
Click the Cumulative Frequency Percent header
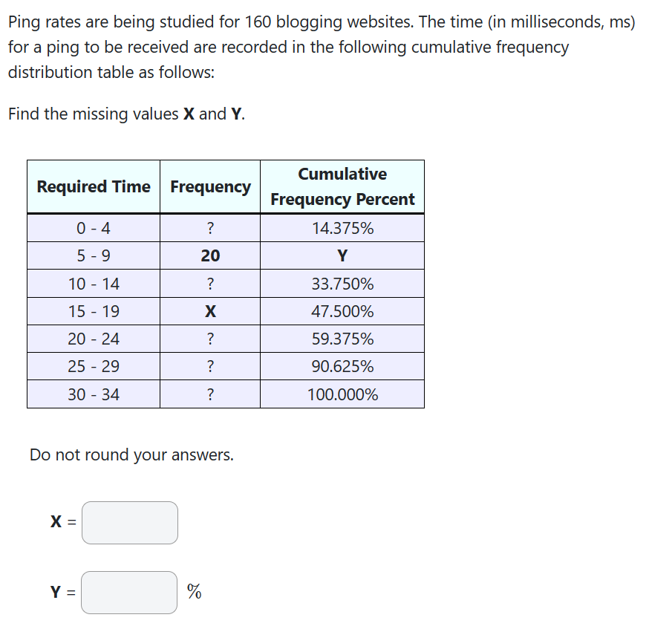(x=342, y=186)
